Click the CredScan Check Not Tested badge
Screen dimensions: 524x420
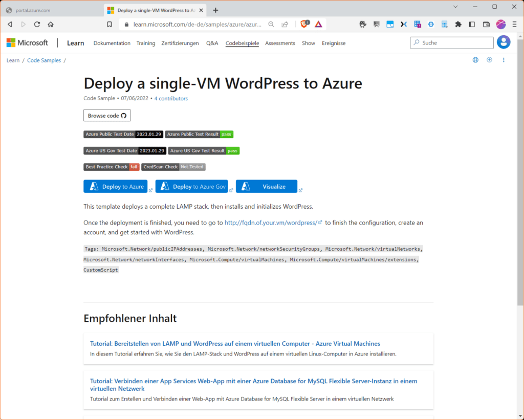coord(173,167)
